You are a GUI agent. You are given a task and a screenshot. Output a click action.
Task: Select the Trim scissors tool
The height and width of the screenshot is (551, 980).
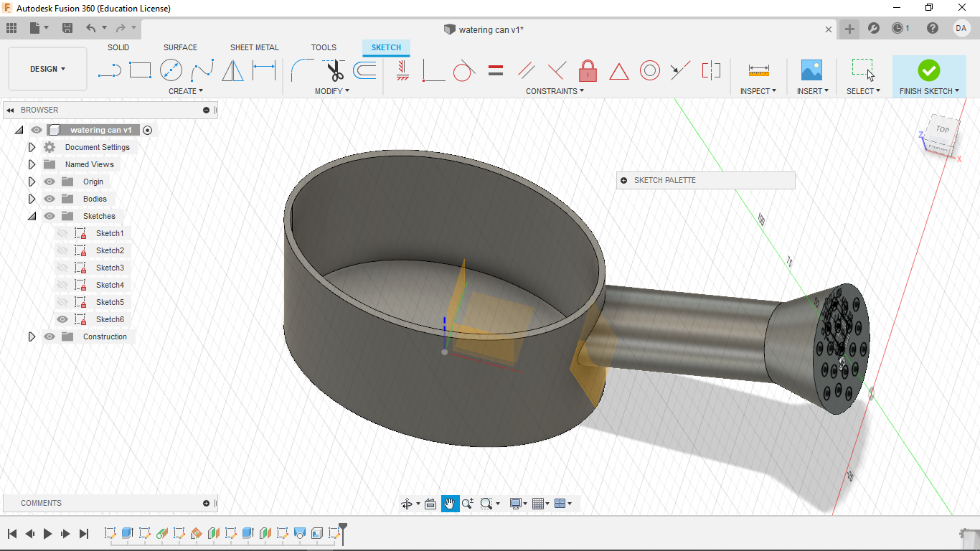tap(334, 70)
